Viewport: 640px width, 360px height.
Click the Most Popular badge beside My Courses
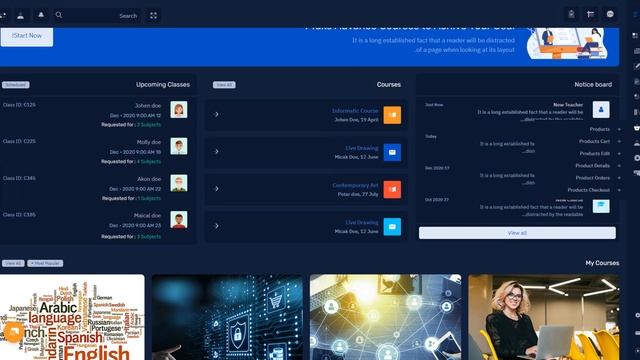(x=45, y=263)
